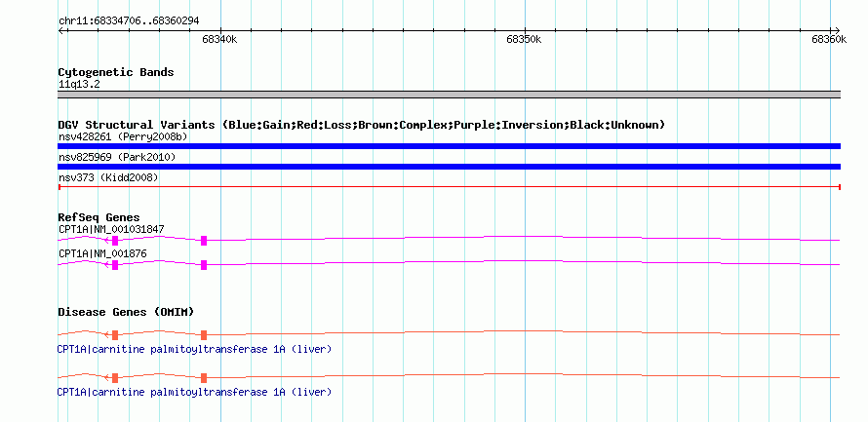Viewport: 868px width, 422px height.
Task: Click the nsv373 (Kidd2008) label
Action: tap(108, 177)
